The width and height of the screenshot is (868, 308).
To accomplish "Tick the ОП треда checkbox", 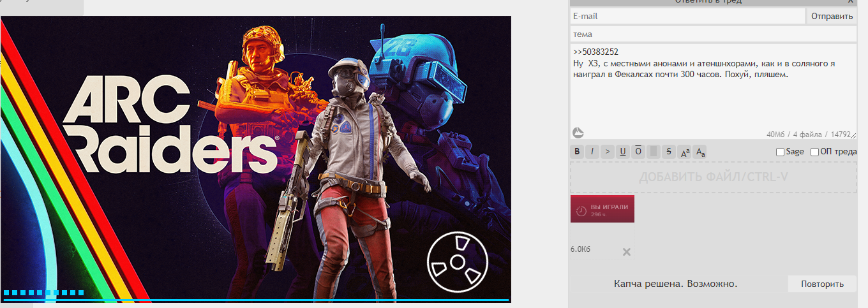I will click(814, 152).
